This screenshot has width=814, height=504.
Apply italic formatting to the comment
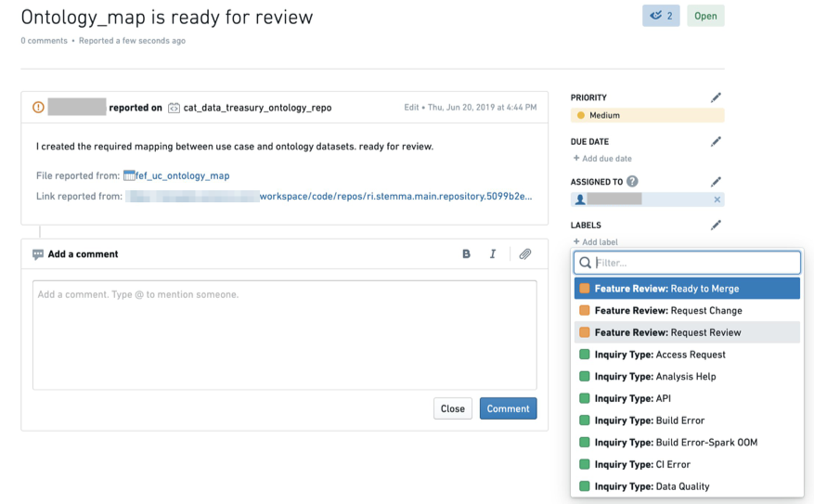click(x=493, y=253)
